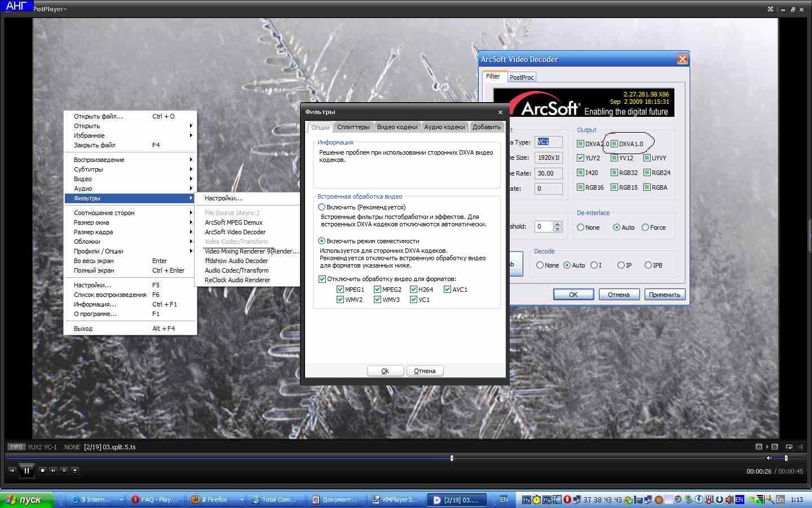Expand the Соотношение сторон submenu
812x508 pixels.
130,213
